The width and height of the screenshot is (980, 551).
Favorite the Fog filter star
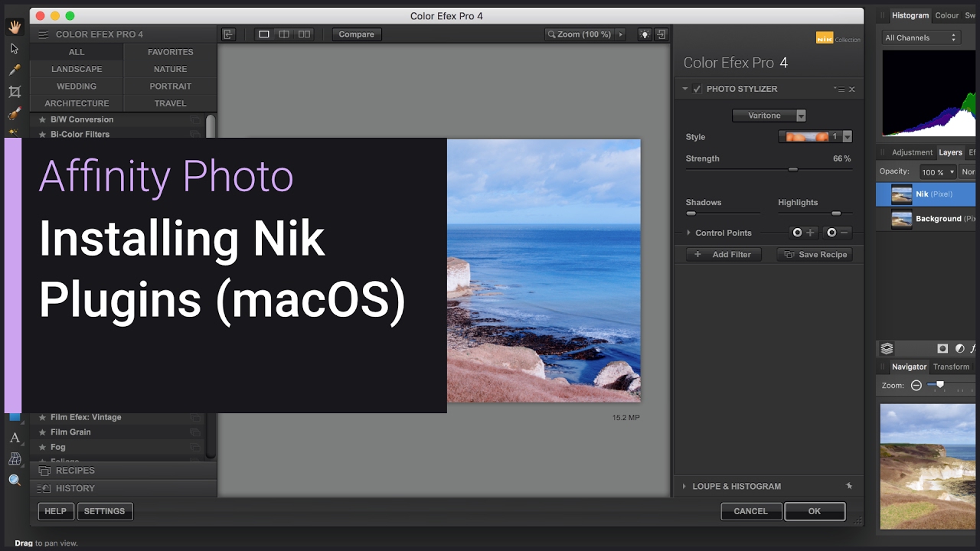(x=43, y=447)
